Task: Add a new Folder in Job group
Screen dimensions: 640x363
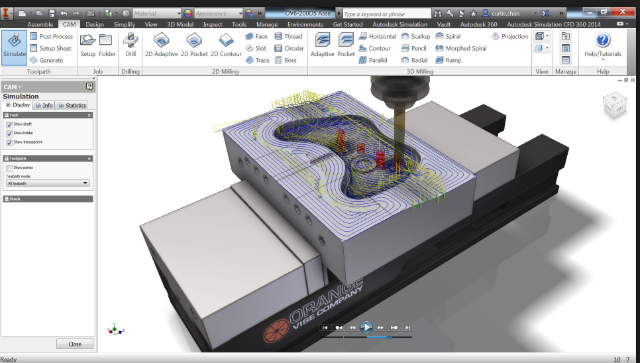Action: [x=107, y=45]
